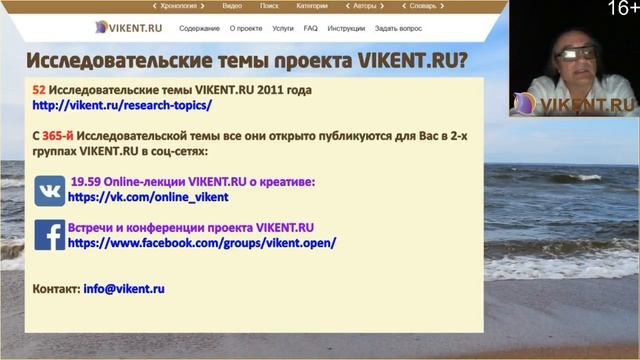Viewport: 640px width, 360px height.
Task: Open the Содержание navigation link
Action: [199, 29]
